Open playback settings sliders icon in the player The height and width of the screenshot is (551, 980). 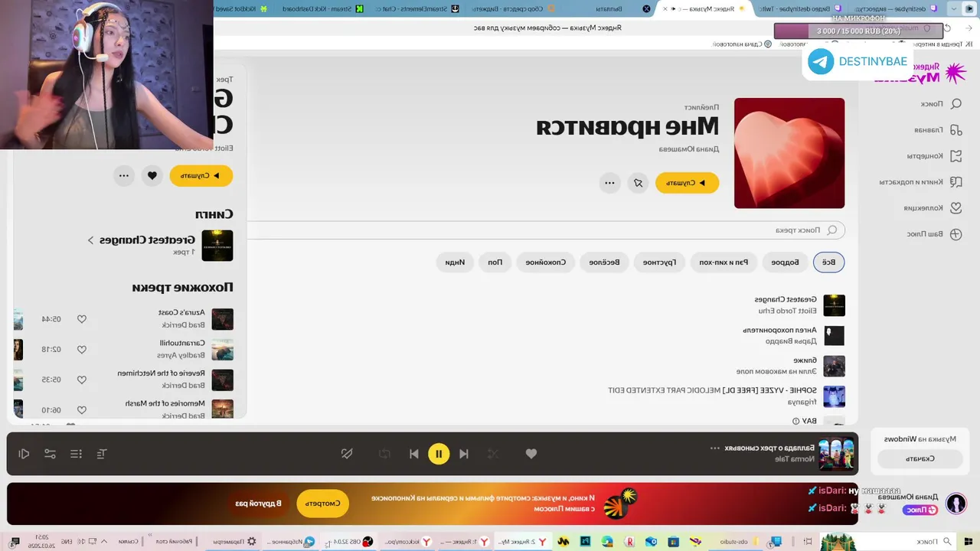pos(50,454)
